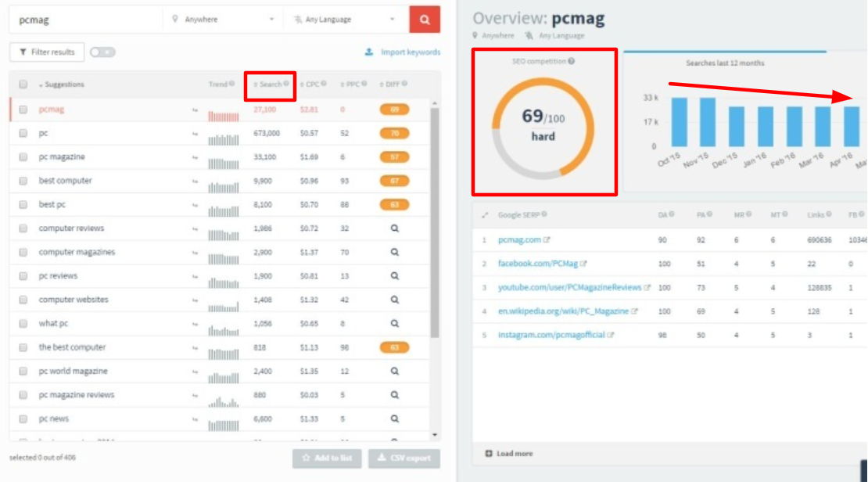Click the CSV export button
The image size is (868, 485).
404,458
